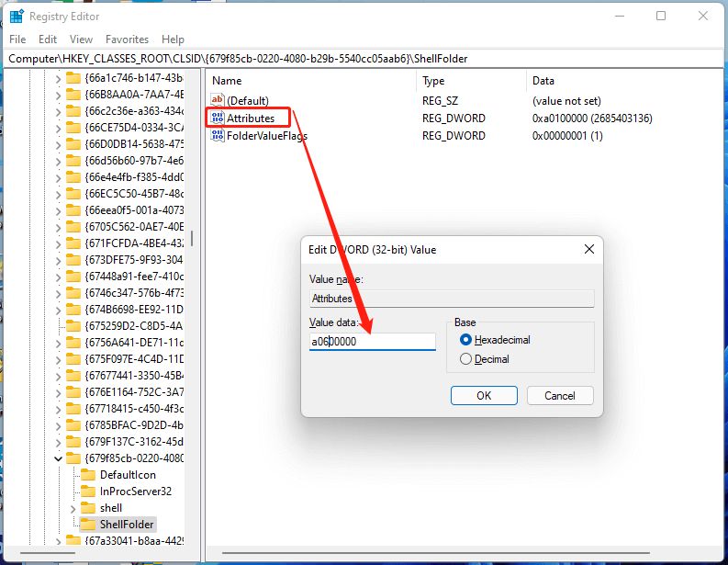
Task: Click the (value not set) data cell
Action: click(x=566, y=101)
